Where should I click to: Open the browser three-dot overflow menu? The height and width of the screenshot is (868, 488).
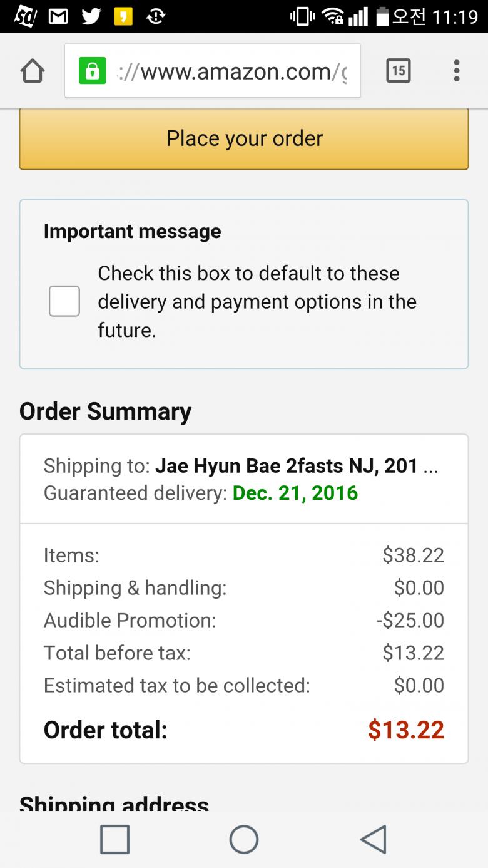(457, 71)
